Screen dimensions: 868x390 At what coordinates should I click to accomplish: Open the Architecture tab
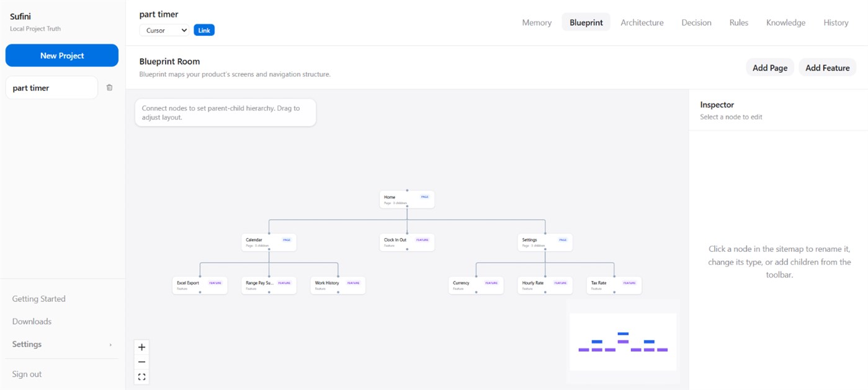coord(642,22)
